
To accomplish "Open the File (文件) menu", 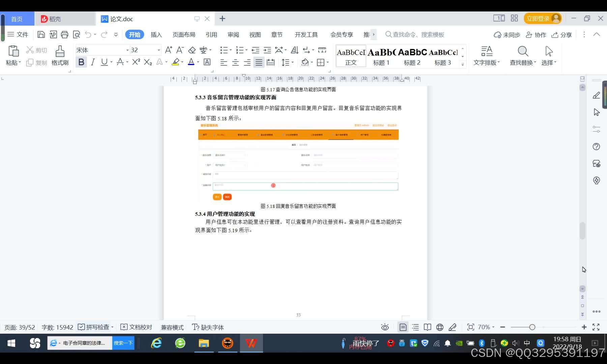I will click(18, 34).
